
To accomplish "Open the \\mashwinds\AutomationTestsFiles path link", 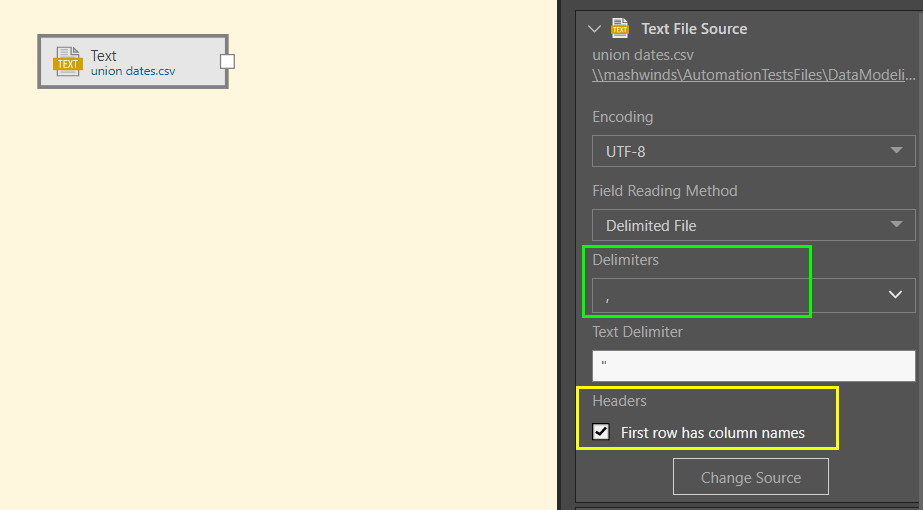I will 753,75.
